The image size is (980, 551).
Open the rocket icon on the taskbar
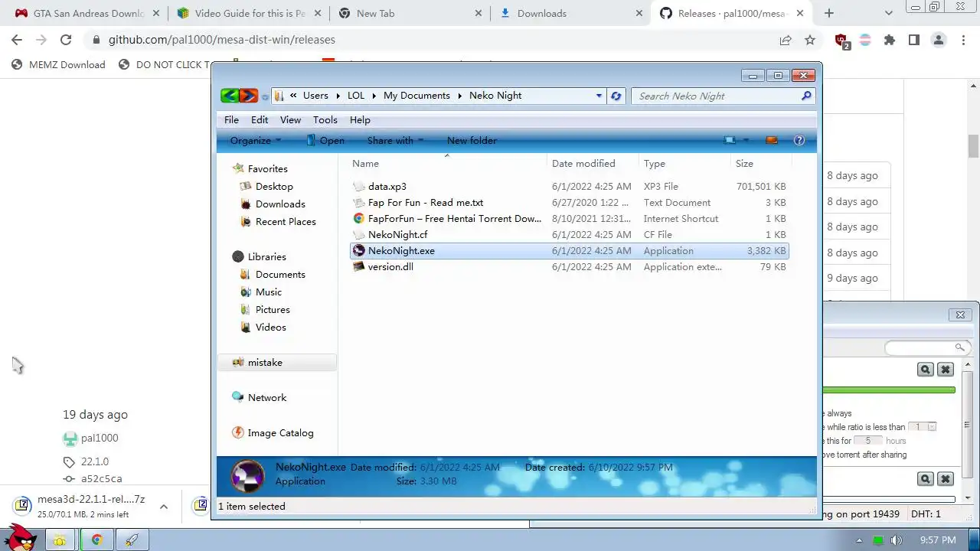[132, 540]
